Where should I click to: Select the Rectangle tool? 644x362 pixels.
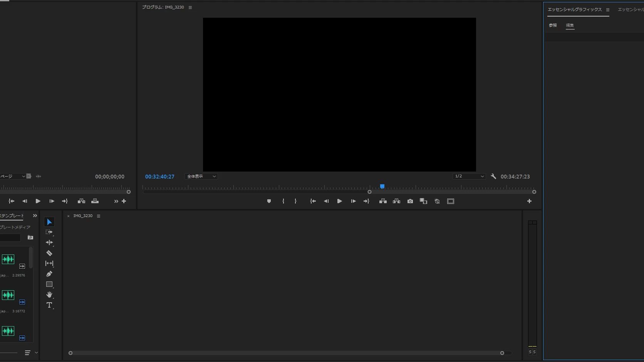pyautogui.click(x=49, y=285)
